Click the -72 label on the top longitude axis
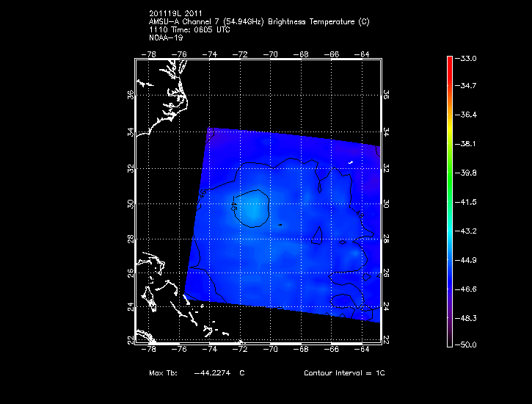 coord(240,54)
